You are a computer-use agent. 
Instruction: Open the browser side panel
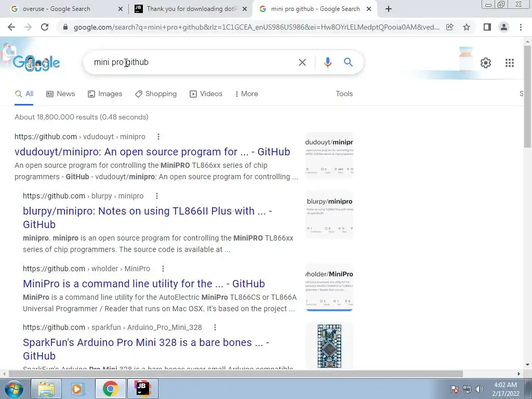pos(487,27)
